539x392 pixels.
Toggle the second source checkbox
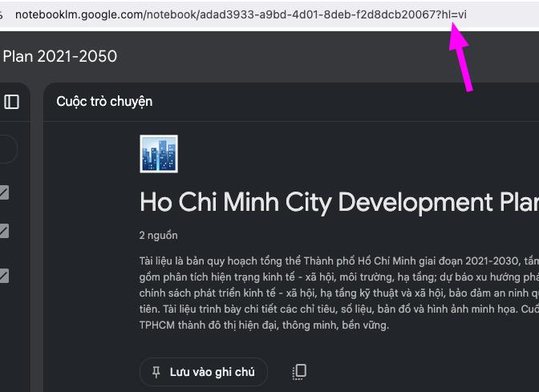(4, 232)
